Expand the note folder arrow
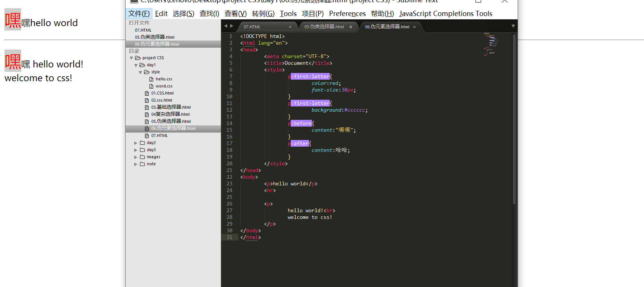The image size is (644, 287). pos(136,164)
